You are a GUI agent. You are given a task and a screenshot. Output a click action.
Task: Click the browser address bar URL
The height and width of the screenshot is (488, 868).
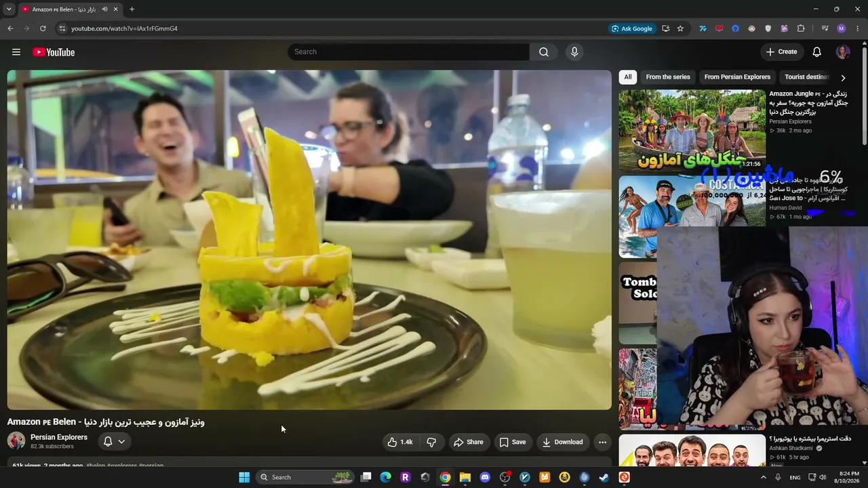pos(125,28)
